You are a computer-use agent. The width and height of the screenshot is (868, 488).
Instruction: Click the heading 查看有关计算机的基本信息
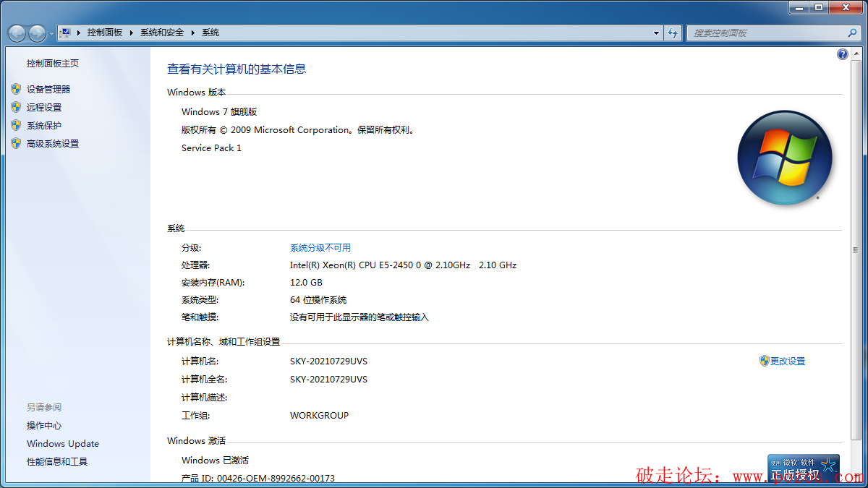tap(237, 69)
